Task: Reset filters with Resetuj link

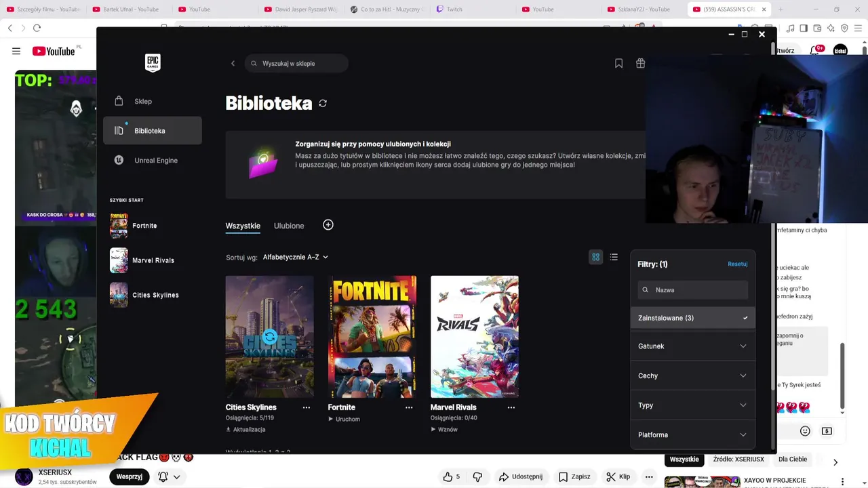Action: (737, 264)
